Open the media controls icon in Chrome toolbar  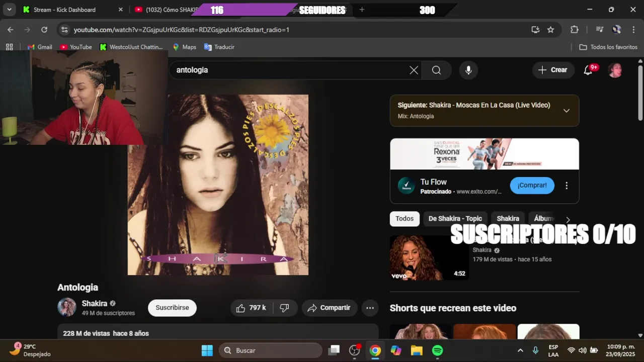[599, 30]
